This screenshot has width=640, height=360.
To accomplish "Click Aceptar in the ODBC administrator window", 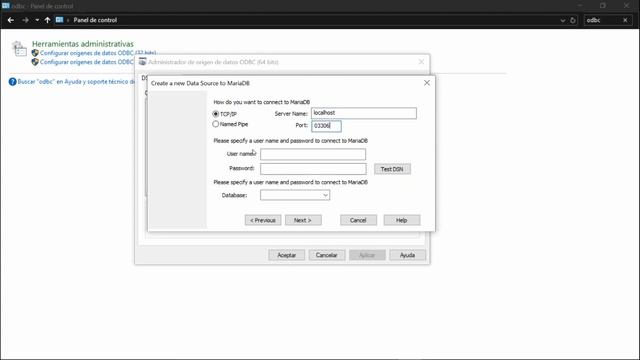I will (287, 255).
